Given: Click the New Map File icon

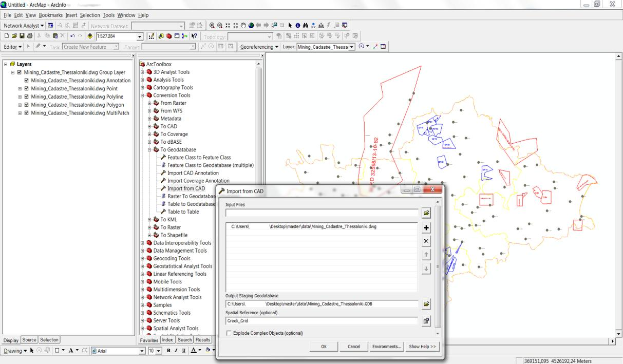Looking at the screenshot, I should click(7, 36).
